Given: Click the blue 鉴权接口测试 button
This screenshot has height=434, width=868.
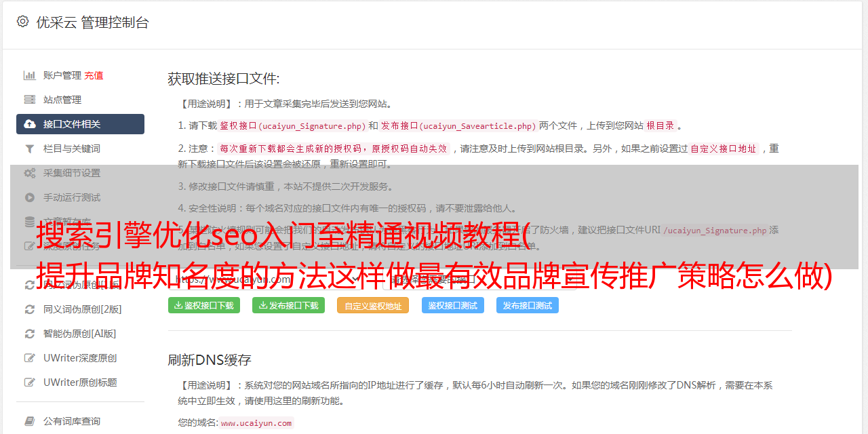Looking at the screenshot, I should click(453, 305).
